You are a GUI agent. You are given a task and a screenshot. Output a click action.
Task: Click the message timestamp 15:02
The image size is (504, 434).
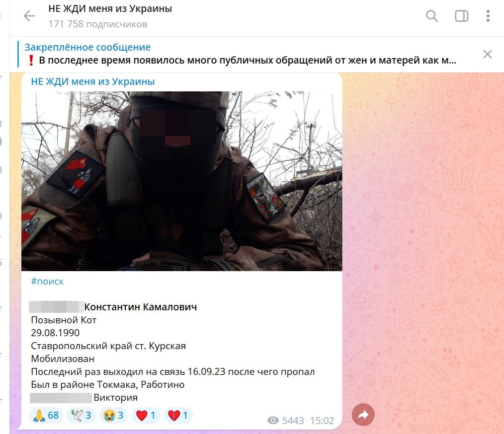(322, 421)
